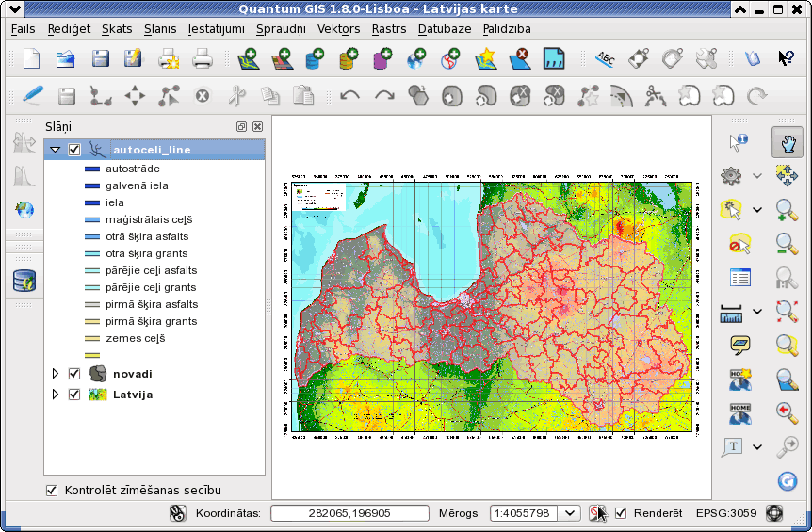Open the Slānis menu
Viewport: 812px width, 532px height.
tap(160, 29)
